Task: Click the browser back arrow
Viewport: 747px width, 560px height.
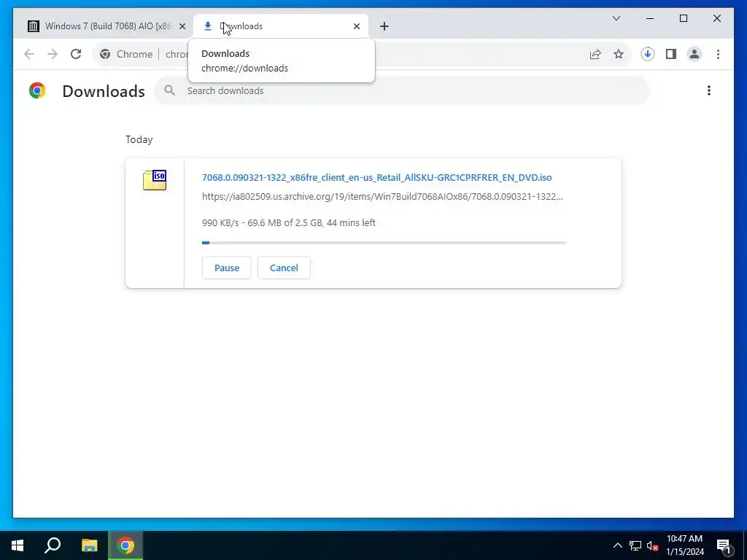Action: [29, 54]
